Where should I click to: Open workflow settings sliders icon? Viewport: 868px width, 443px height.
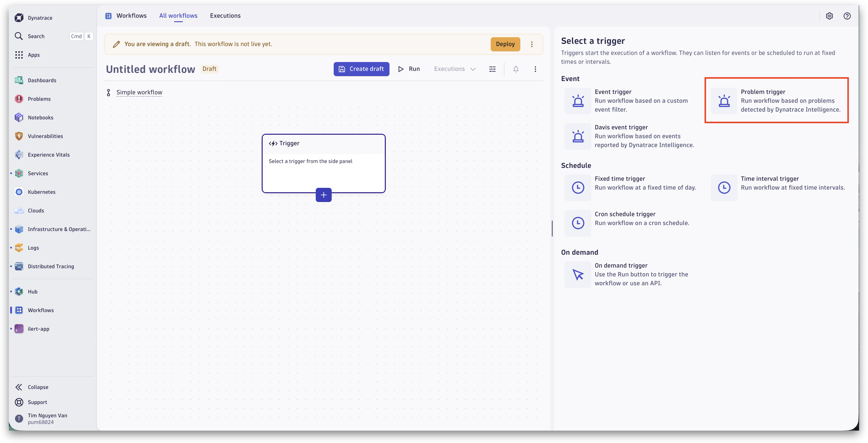tap(492, 69)
